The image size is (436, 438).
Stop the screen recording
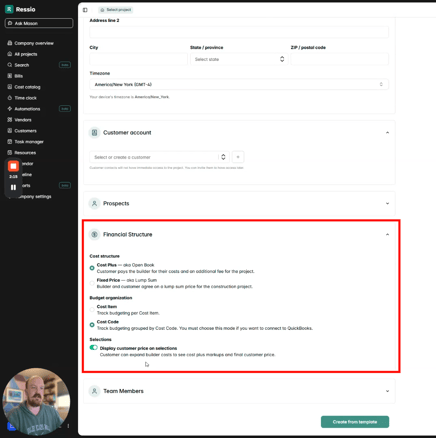[x=13, y=166]
